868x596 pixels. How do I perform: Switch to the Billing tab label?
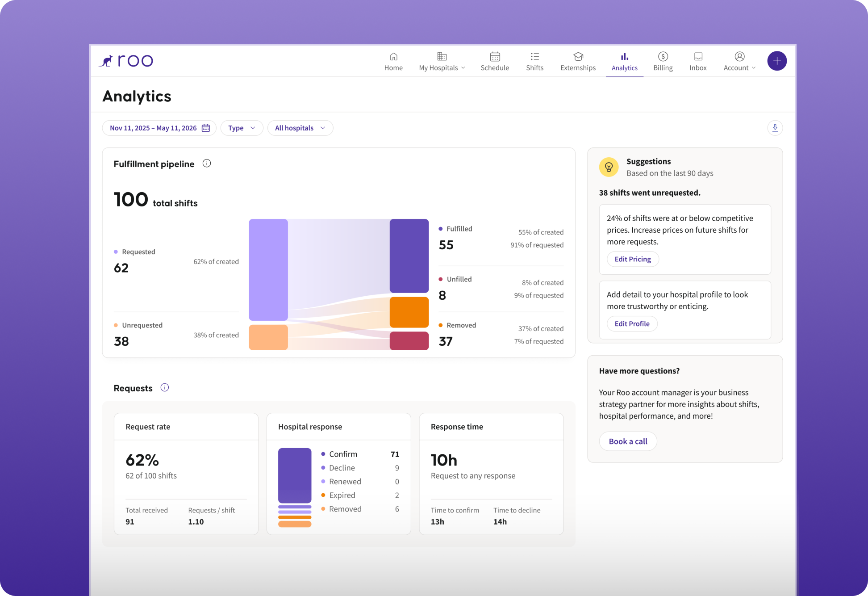click(x=663, y=68)
